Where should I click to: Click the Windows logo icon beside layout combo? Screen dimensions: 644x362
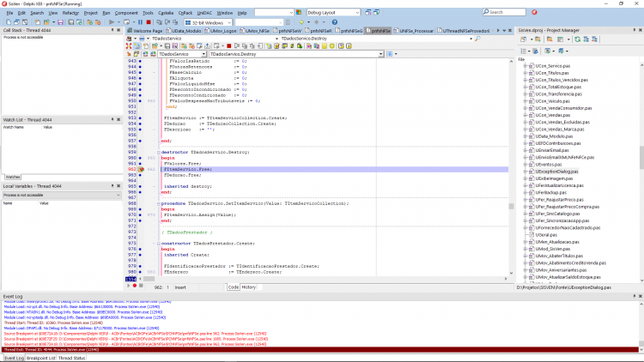[x=299, y=12]
